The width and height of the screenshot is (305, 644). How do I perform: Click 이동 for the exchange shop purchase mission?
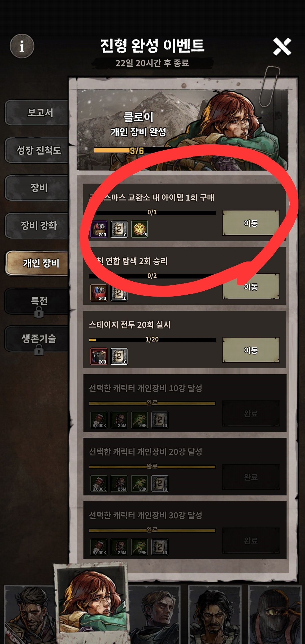[251, 223]
